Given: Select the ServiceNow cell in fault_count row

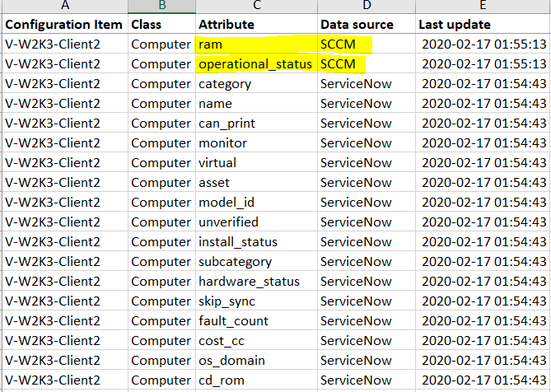Looking at the screenshot, I should point(367,320).
